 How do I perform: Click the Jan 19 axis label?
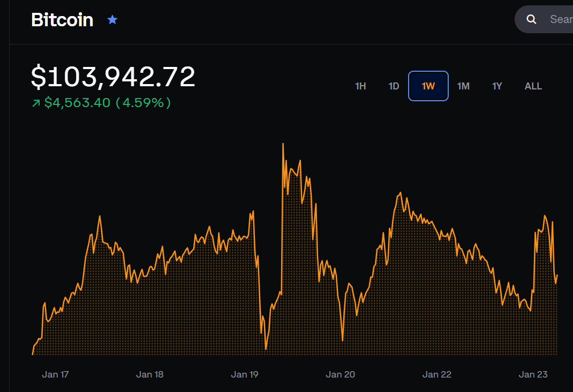point(245,374)
